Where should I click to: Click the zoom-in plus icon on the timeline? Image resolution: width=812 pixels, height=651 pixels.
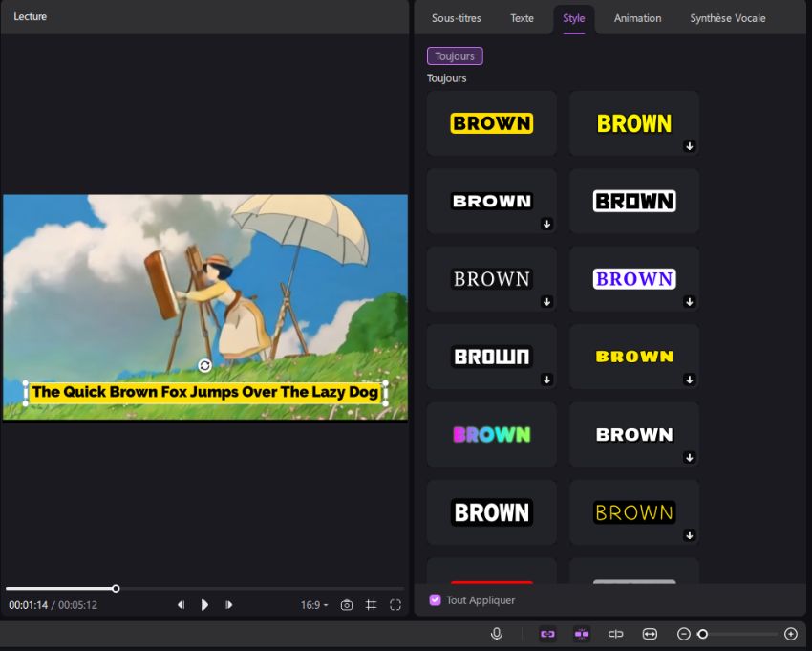(x=790, y=634)
